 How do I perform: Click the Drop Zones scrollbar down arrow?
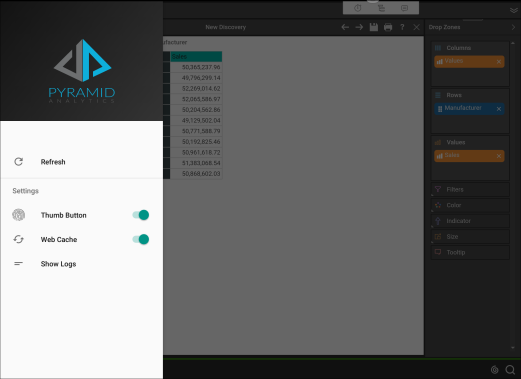click(513, 348)
